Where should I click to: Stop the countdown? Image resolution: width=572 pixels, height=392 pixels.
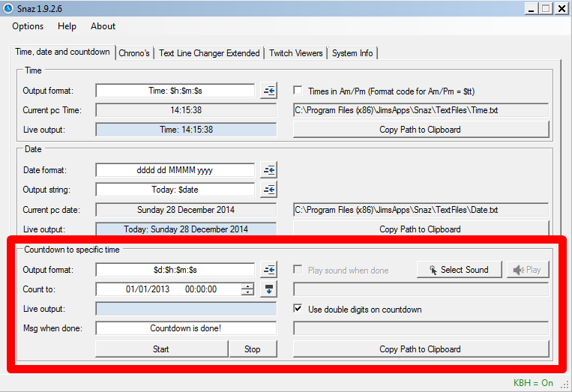(253, 349)
